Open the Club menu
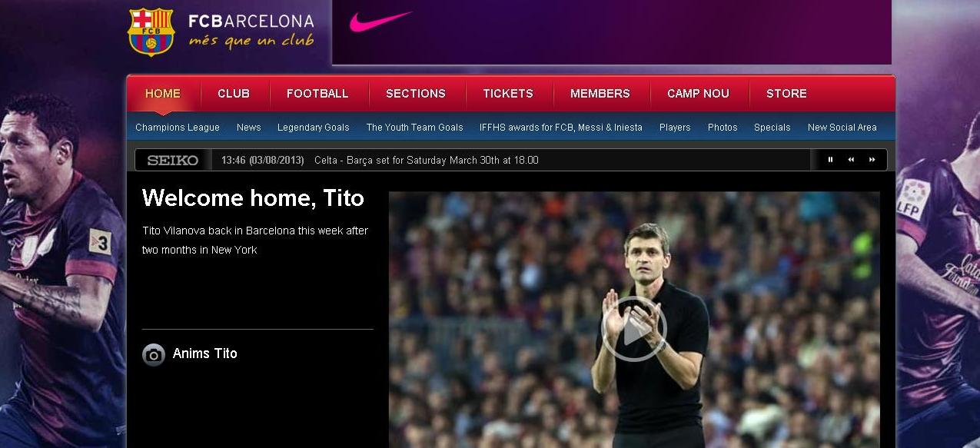Image resolution: width=980 pixels, height=448 pixels. [x=234, y=94]
